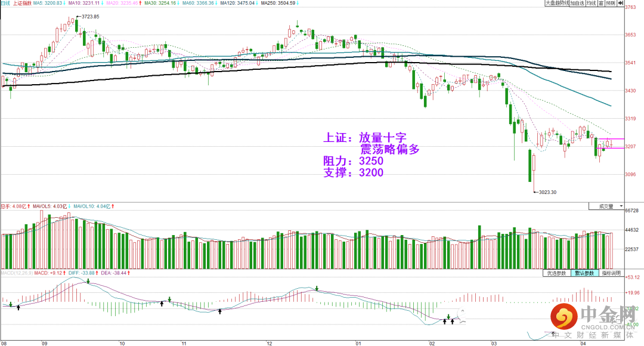This screenshot has height=346, width=644.
Task: Select the 3723.85 high price marker
Action: tap(90, 17)
